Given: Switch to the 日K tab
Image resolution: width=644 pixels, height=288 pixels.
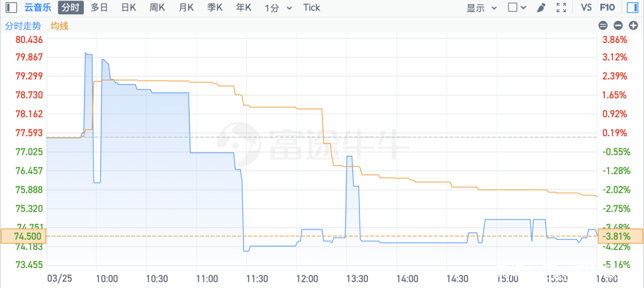Looking at the screenshot, I should [129, 8].
